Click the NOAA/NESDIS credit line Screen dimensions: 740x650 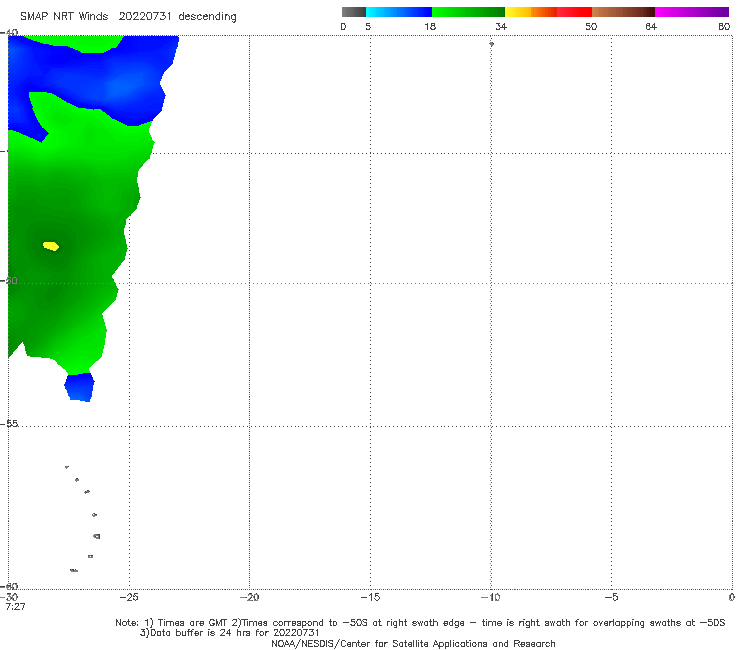pos(413,644)
